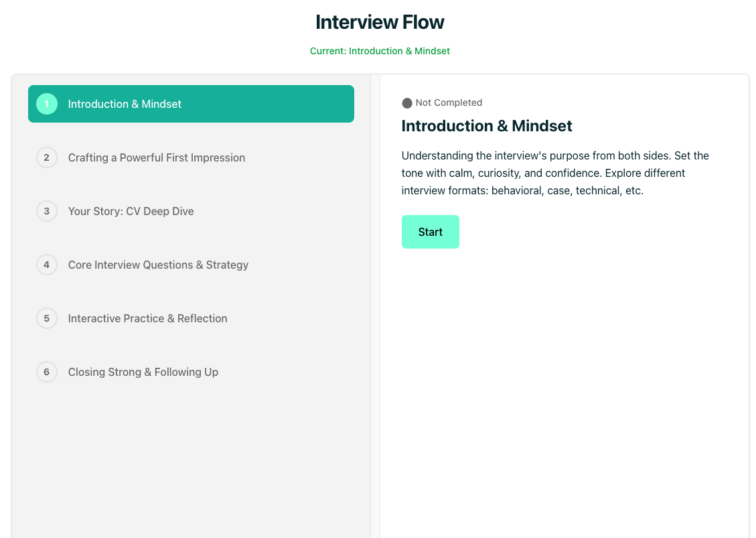The height and width of the screenshot is (538, 756).
Task: Switch to Interactive Practice & Reflection step
Action: point(148,318)
